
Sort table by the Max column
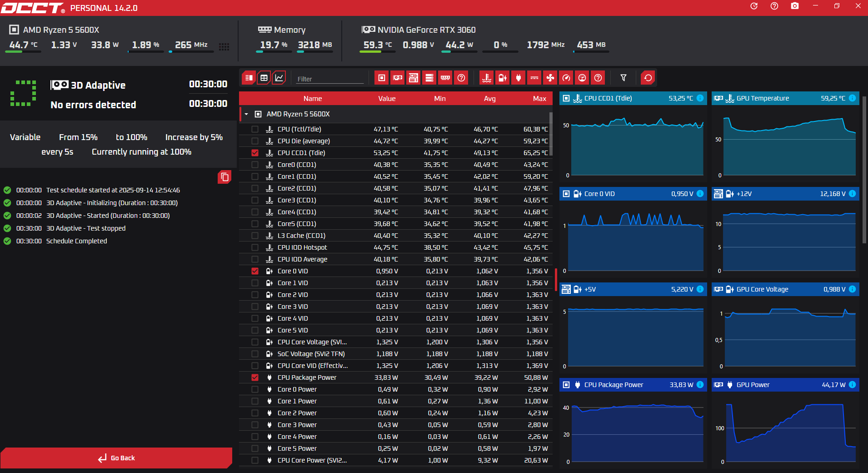click(x=539, y=99)
